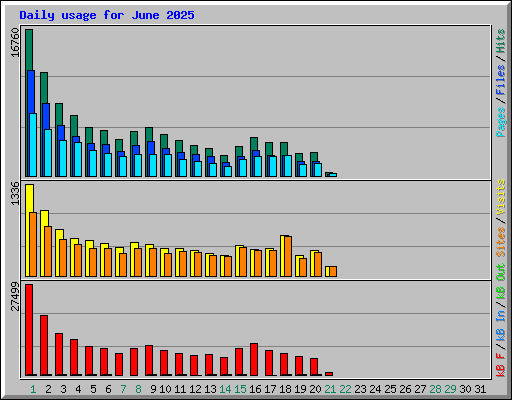Click the tallest green Hits bar for day 1
Image resolution: width=512 pixels, height=400 pixels.
(29, 49)
